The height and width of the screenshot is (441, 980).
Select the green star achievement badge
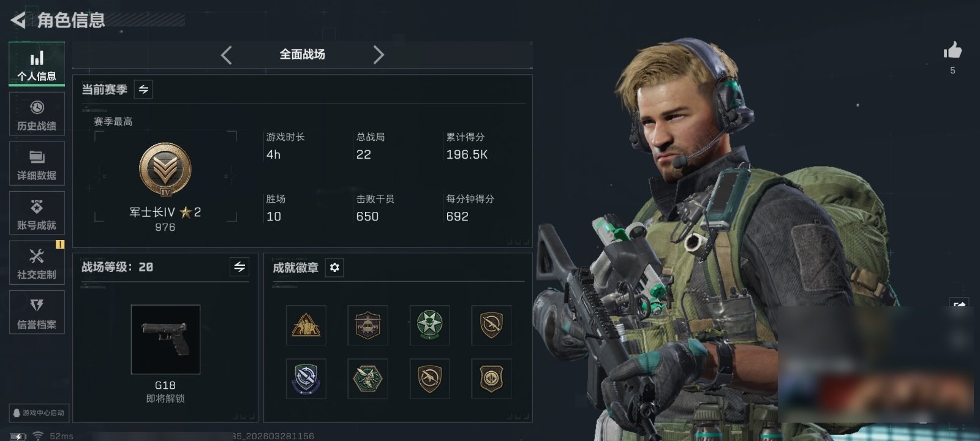(429, 325)
